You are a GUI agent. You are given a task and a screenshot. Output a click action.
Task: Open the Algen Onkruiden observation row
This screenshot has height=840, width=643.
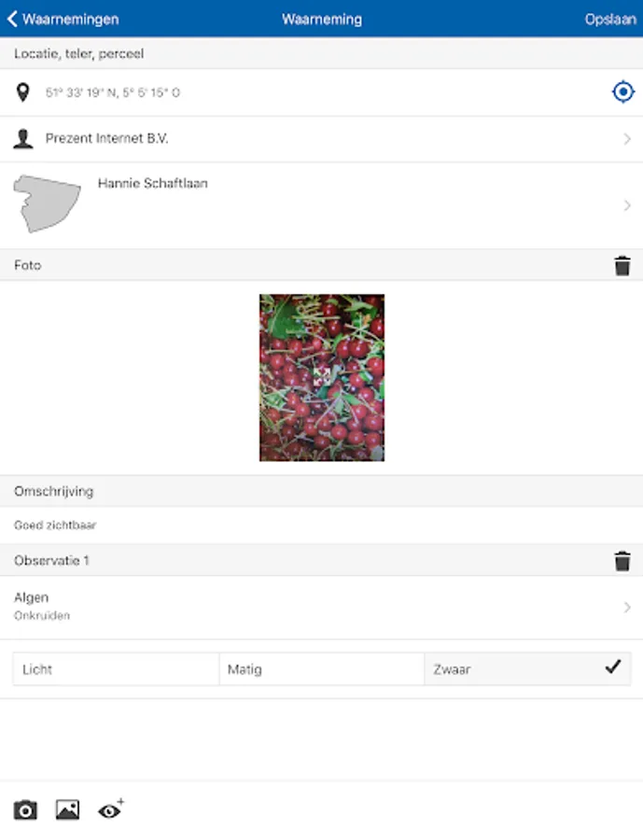321,607
